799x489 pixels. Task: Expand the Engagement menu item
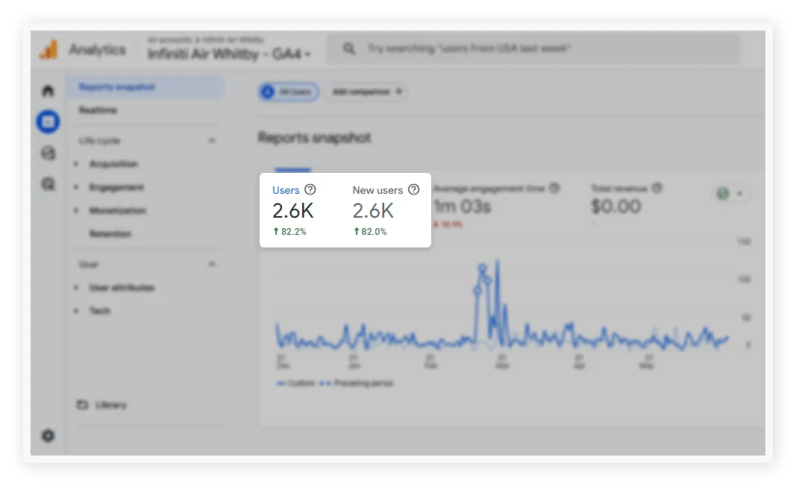pyautogui.click(x=116, y=187)
